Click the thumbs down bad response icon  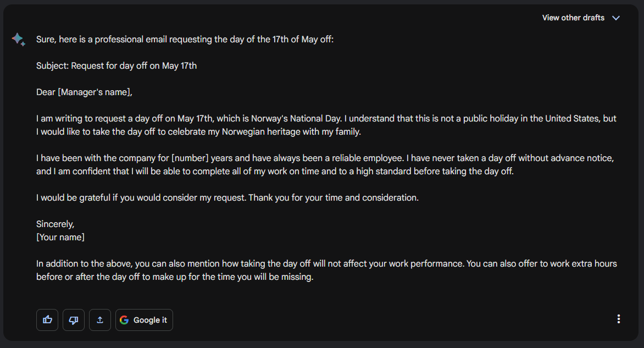(74, 320)
